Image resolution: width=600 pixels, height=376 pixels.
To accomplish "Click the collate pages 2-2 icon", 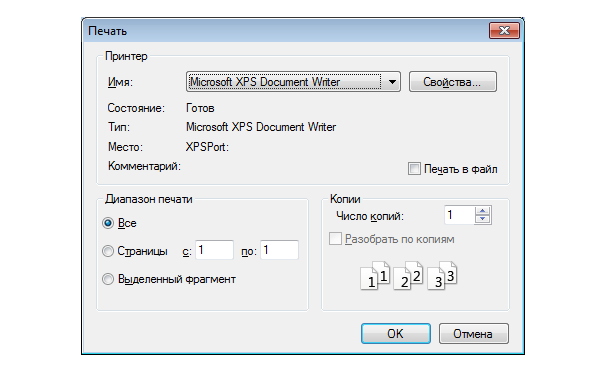I will [408, 276].
